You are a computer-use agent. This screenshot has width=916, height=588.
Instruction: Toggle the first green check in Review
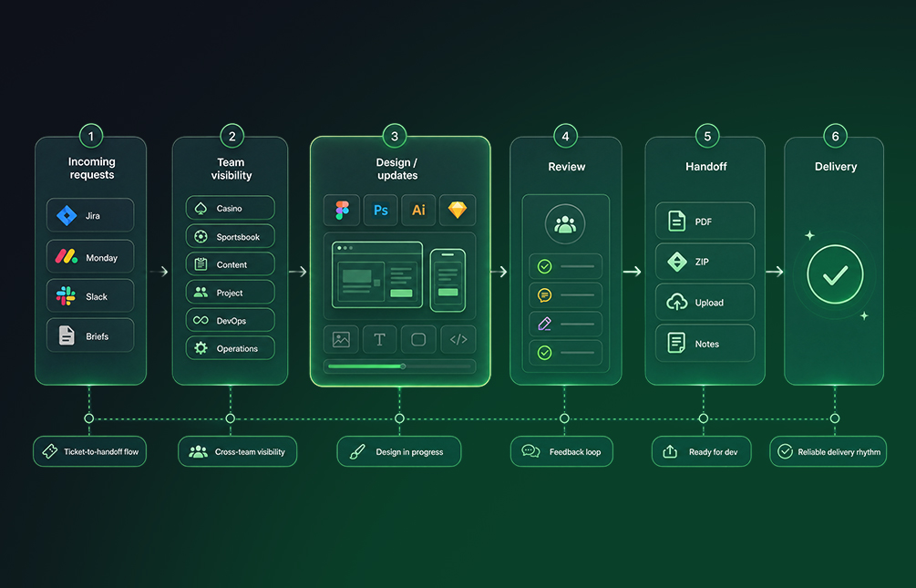(544, 266)
